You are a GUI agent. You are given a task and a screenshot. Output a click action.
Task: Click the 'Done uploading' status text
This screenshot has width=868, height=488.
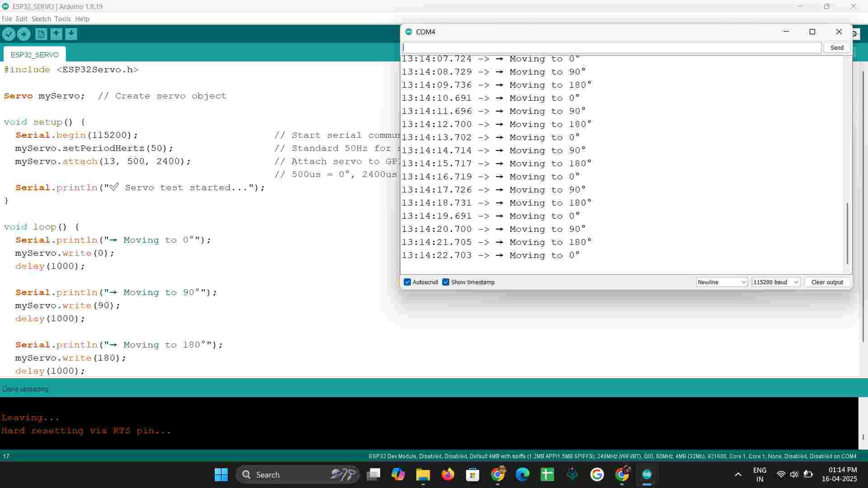(x=25, y=389)
